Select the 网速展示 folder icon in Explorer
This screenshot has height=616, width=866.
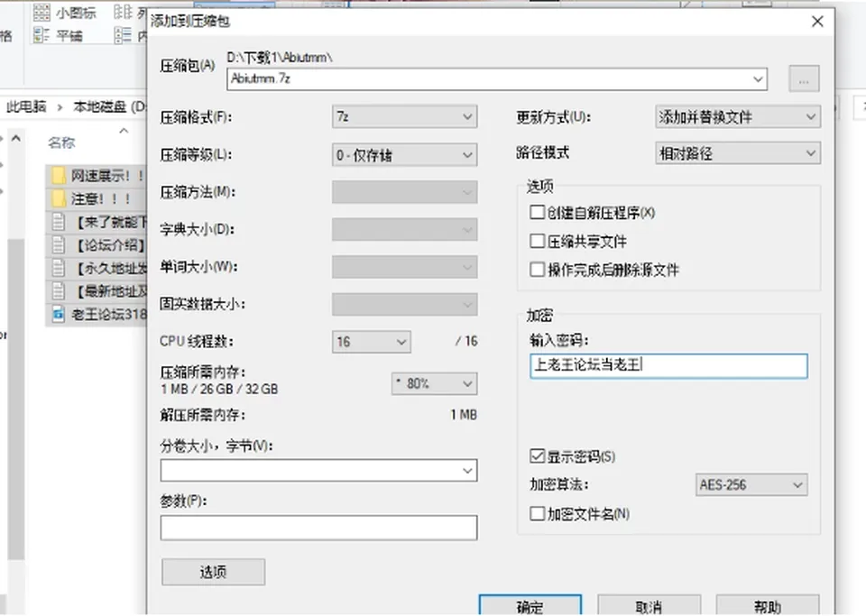pyautogui.click(x=58, y=176)
